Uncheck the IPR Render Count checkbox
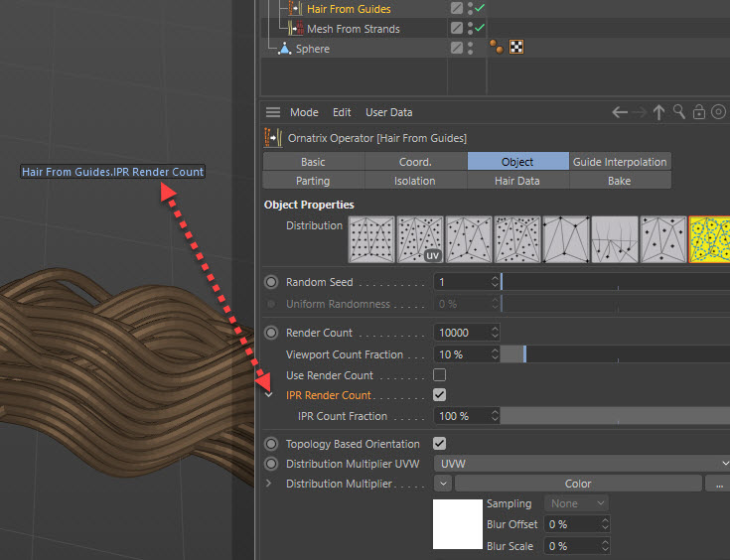Image resolution: width=730 pixels, height=560 pixels. pyautogui.click(x=440, y=395)
